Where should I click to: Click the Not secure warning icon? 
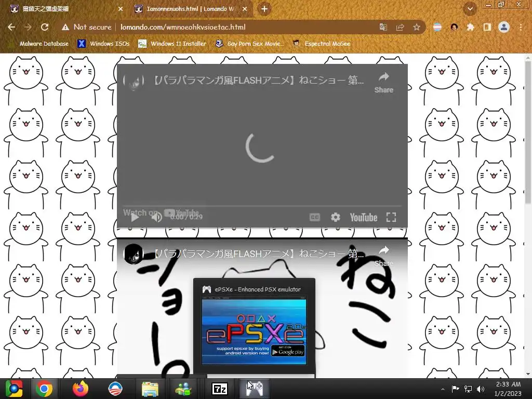[x=65, y=27]
